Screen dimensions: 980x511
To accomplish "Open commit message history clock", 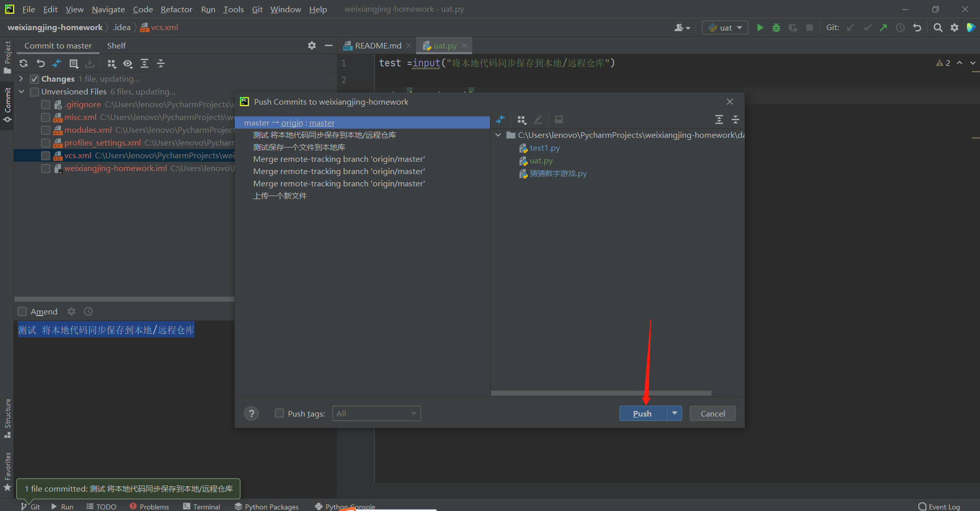I will 88,311.
